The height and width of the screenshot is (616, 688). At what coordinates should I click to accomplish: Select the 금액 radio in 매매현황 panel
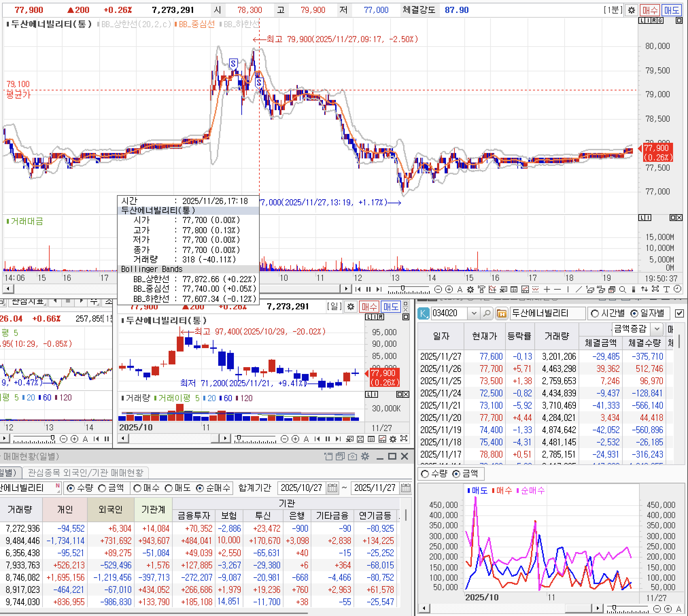click(x=102, y=488)
